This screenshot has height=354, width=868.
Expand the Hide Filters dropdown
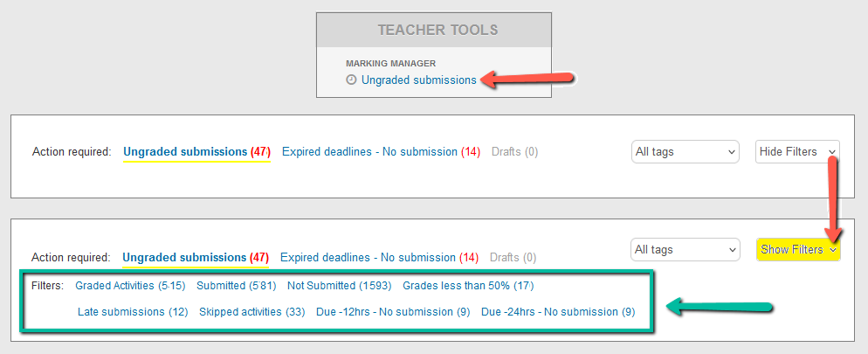pyautogui.click(x=797, y=152)
